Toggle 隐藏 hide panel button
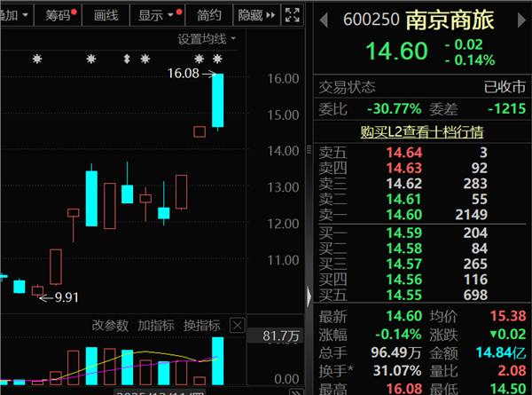This screenshot has width=532, height=395. click(256, 15)
